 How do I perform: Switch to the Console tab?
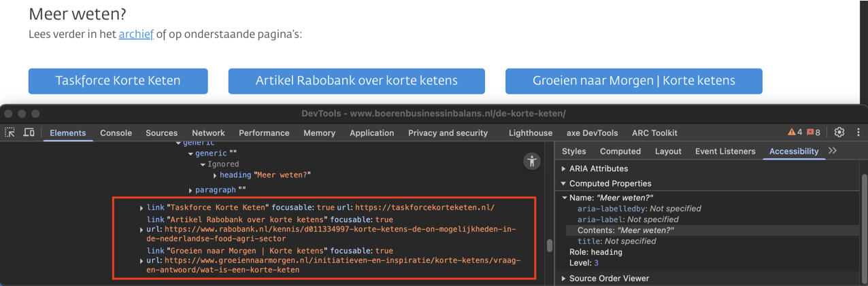[x=116, y=133]
